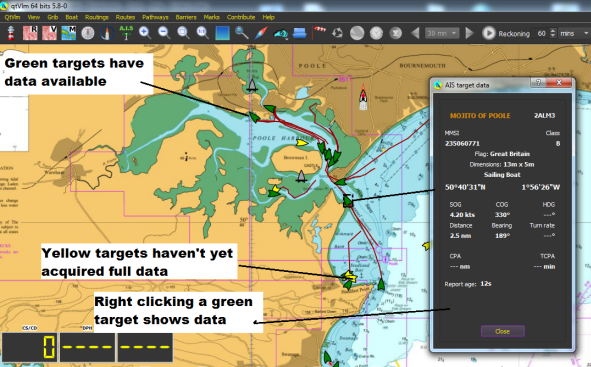
Task: Click the longitude 1°56'26"W value
Action: pos(540,187)
